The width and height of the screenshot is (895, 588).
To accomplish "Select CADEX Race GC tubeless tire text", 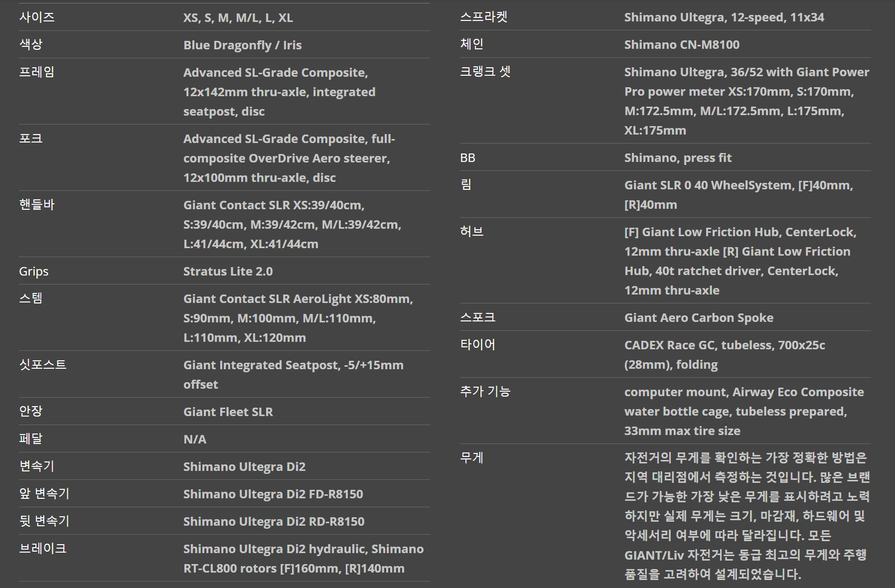I will 725,355.
